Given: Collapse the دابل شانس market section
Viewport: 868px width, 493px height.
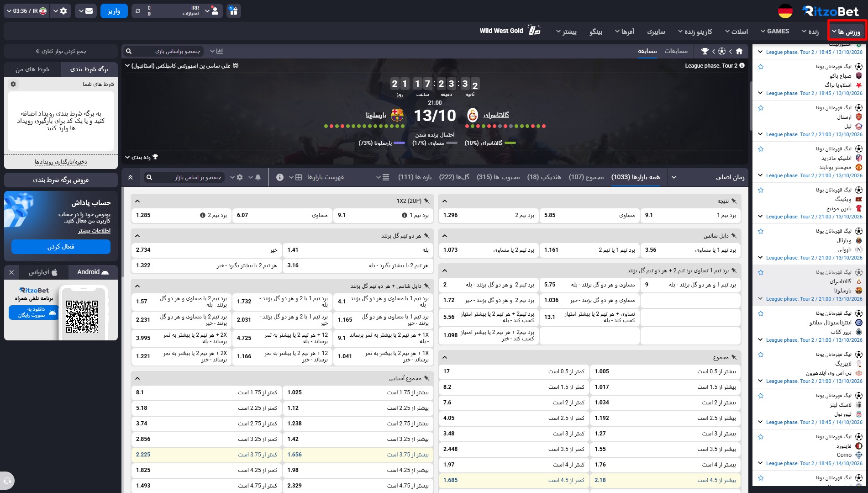Looking at the screenshot, I should 445,236.
